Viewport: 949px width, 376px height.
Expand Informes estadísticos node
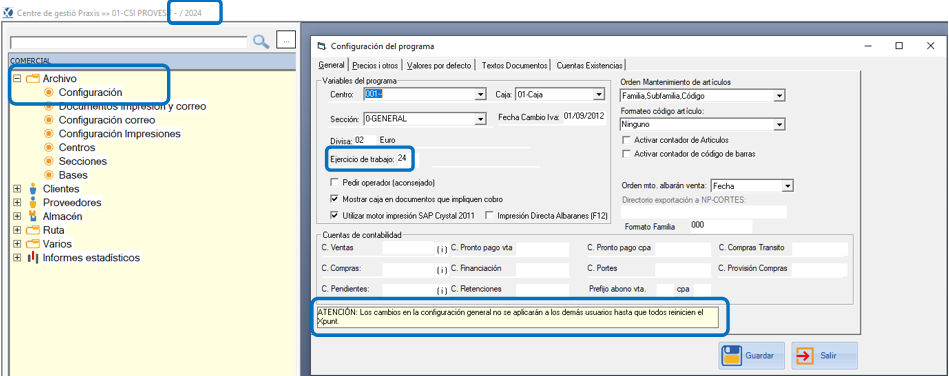[17, 258]
